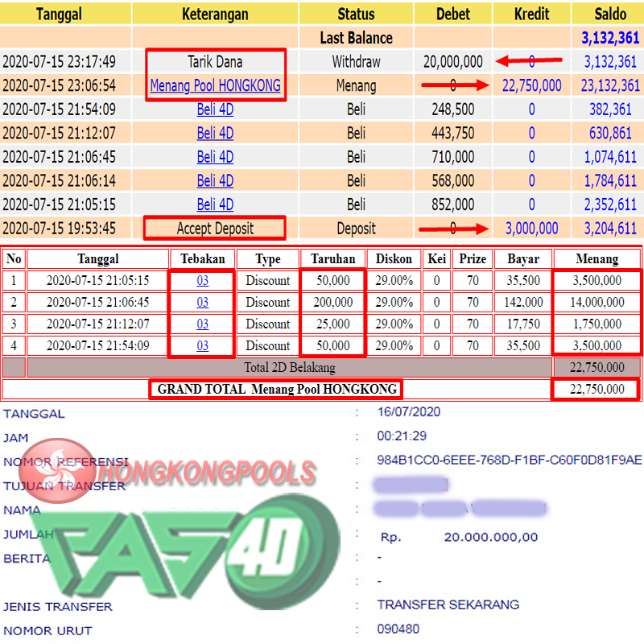
Task: Click the Menang status cell
Action: click(356, 85)
